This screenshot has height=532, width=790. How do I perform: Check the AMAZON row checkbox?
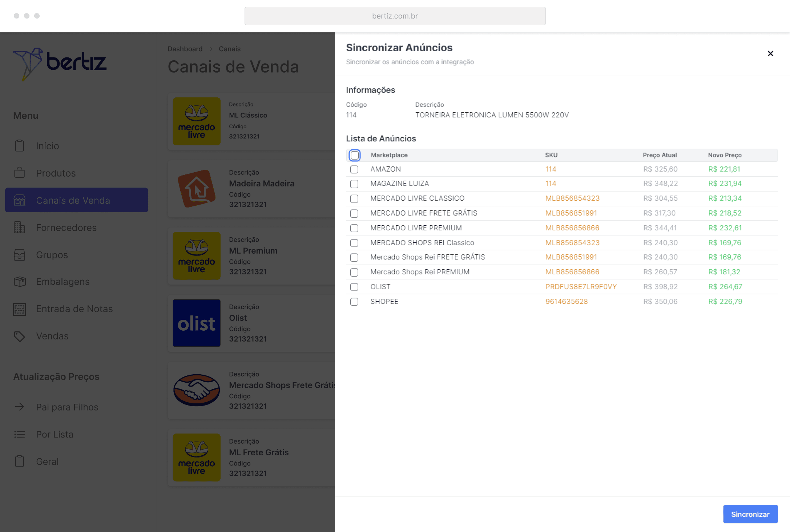(354, 169)
